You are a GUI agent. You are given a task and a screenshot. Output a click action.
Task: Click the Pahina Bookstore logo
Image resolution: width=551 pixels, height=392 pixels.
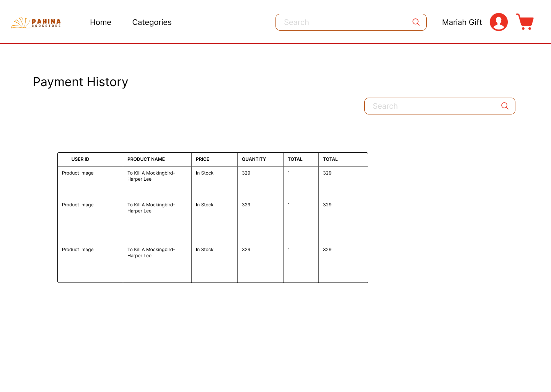click(36, 23)
